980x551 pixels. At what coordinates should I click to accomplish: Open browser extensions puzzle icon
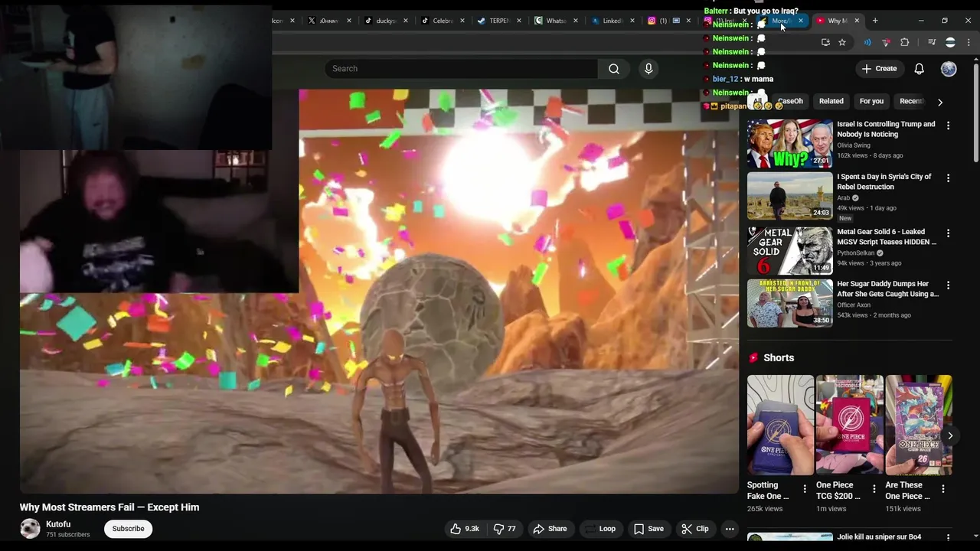click(905, 42)
